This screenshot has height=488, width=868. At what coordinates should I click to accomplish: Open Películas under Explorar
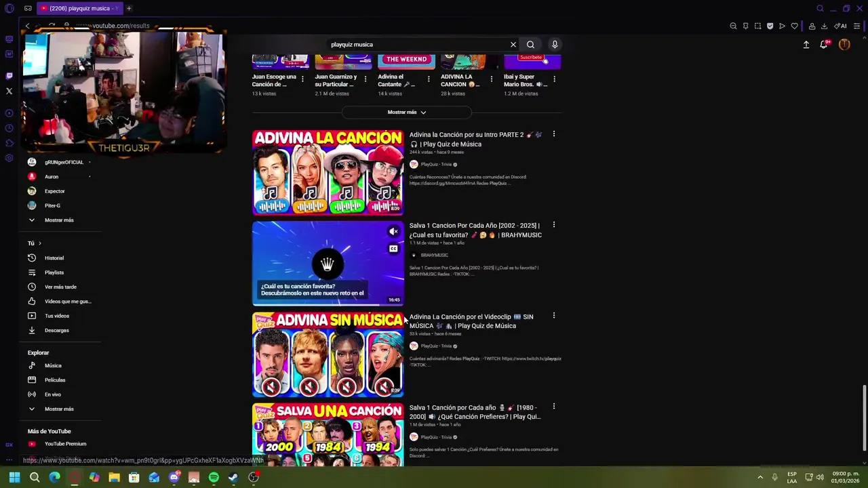(55, 380)
